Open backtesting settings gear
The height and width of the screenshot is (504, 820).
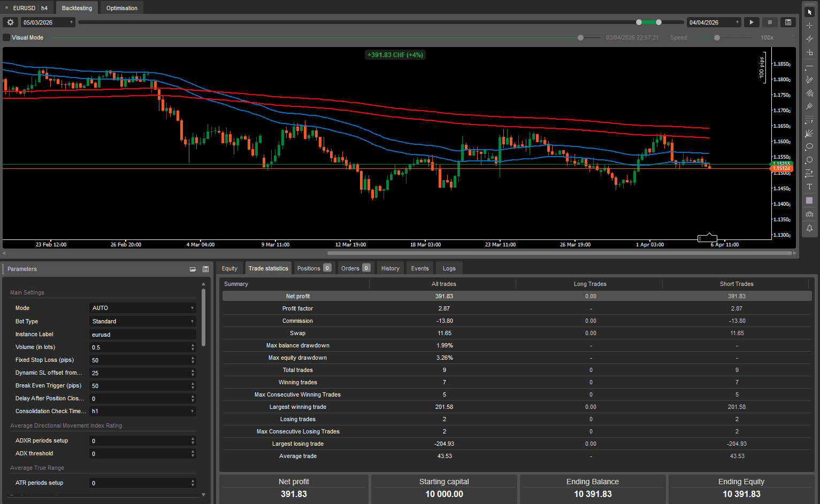click(x=10, y=22)
